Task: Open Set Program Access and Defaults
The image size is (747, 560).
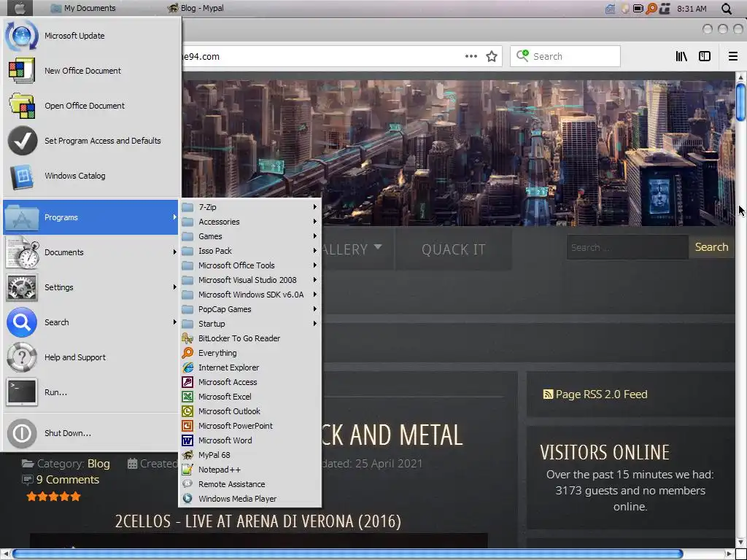Action: click(91, 141)
